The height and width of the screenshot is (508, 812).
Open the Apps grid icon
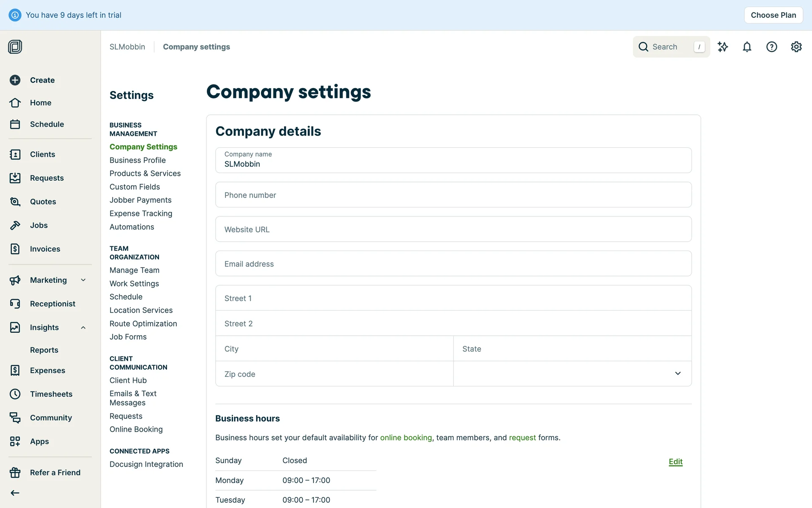(x=15, y=442)
